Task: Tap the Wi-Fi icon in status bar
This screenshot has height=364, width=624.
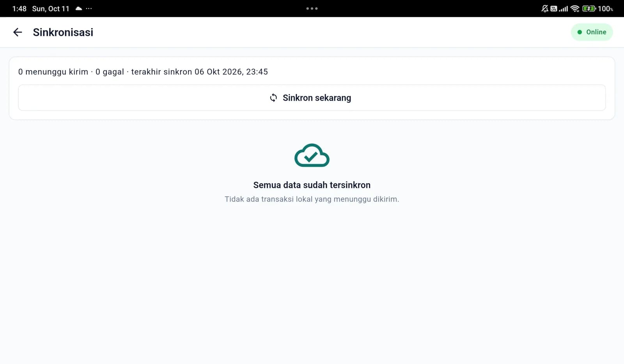Action: click(x=575, y=9)
